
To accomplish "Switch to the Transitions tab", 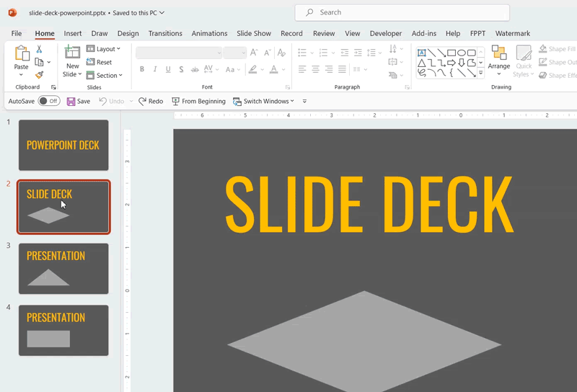I will click(165, 33).
